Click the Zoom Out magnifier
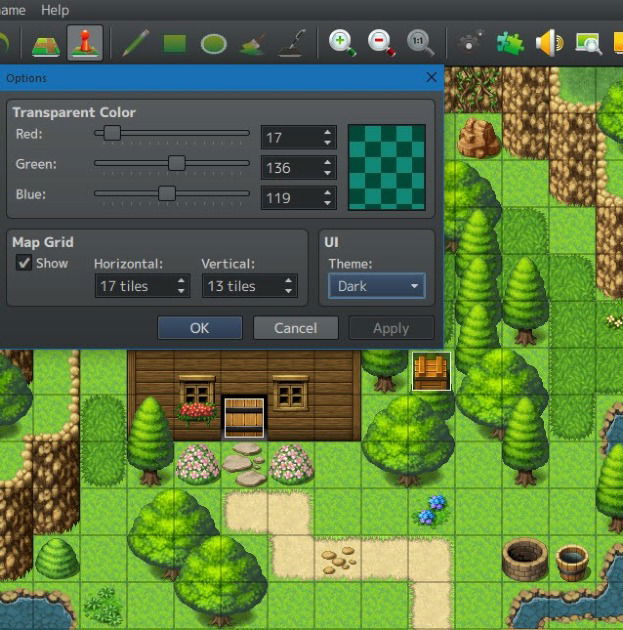The image size is (623, 630). (381, 43)
